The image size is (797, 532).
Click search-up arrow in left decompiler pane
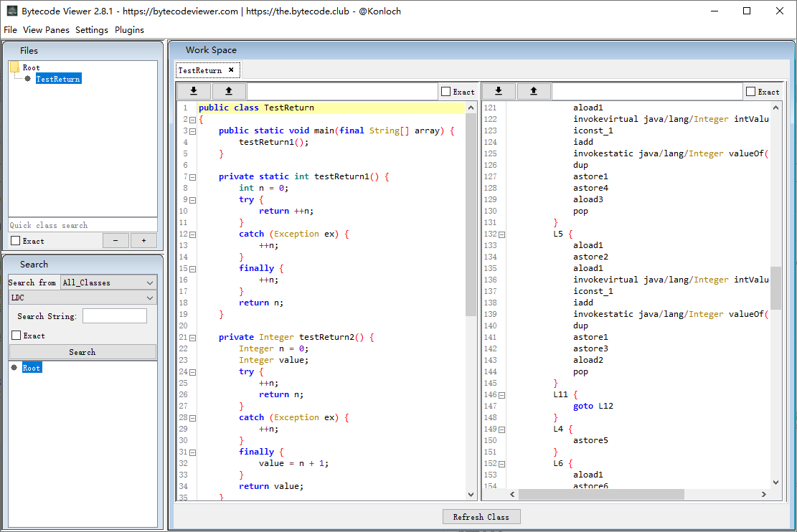229,91
